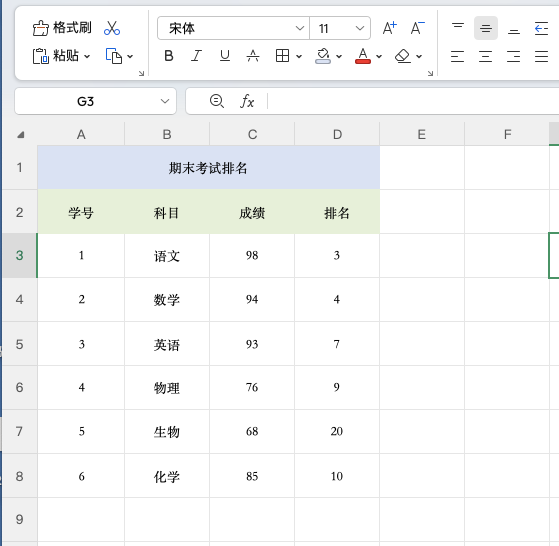Click the formula bar input area
The height and width of the screenshot is (546, 559).
[x=413, y=101]
